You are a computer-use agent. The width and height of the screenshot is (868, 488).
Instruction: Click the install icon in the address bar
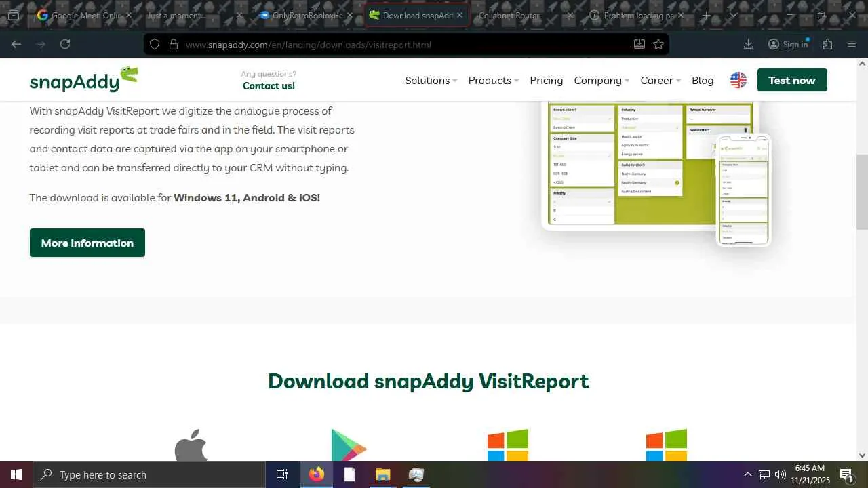[639, 44]
